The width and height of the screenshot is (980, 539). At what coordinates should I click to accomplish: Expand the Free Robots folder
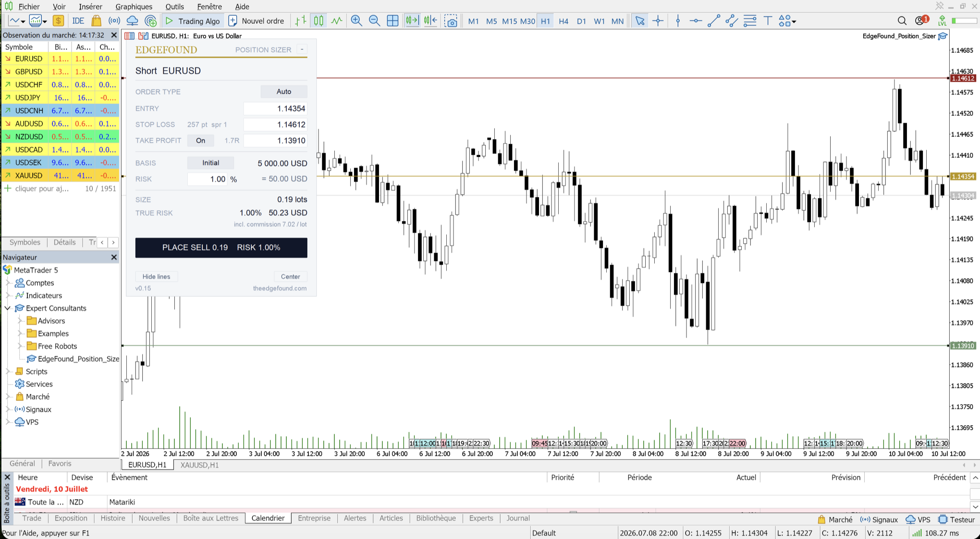(x=20, y=346)
